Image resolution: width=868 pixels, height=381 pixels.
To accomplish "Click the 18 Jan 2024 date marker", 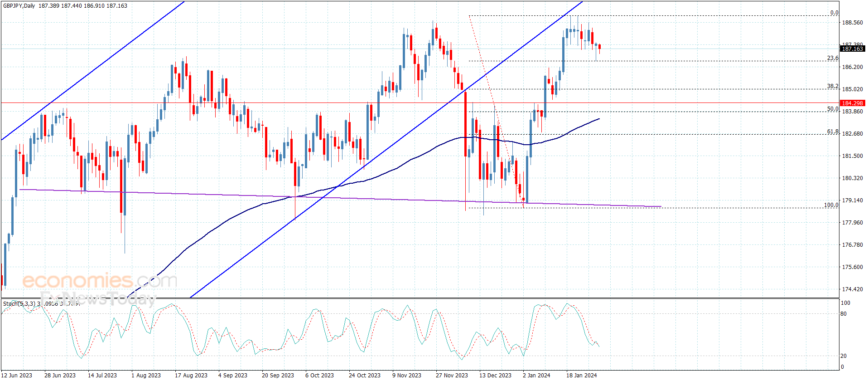I will 581,375.
